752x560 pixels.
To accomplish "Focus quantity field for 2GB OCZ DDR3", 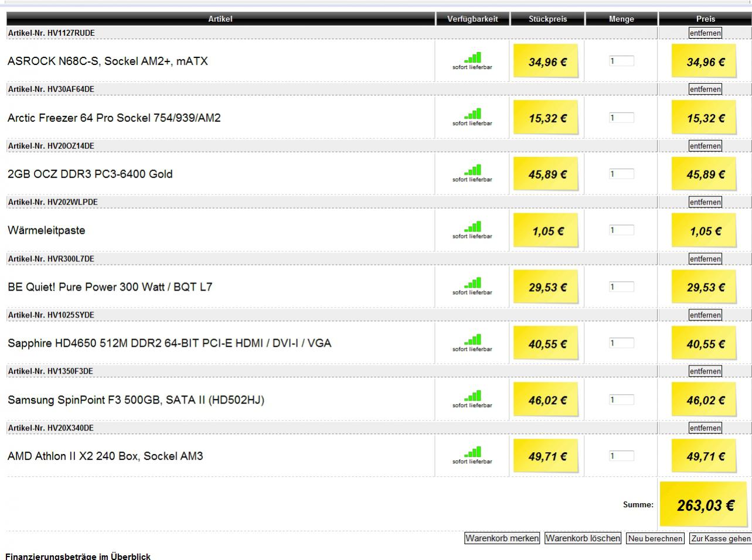I will point(621,174).
